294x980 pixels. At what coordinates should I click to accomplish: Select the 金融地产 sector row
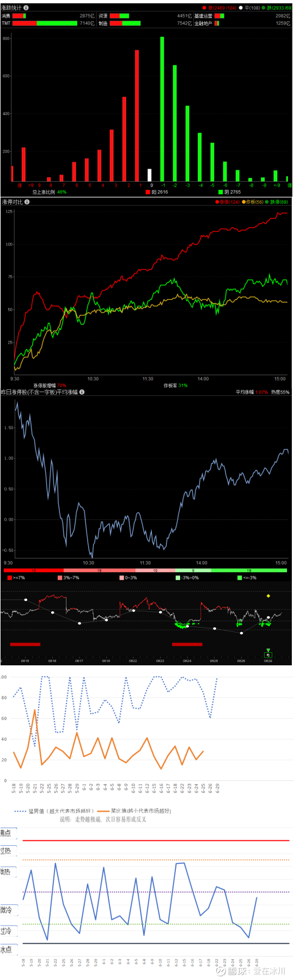click(x=242, y=23)
